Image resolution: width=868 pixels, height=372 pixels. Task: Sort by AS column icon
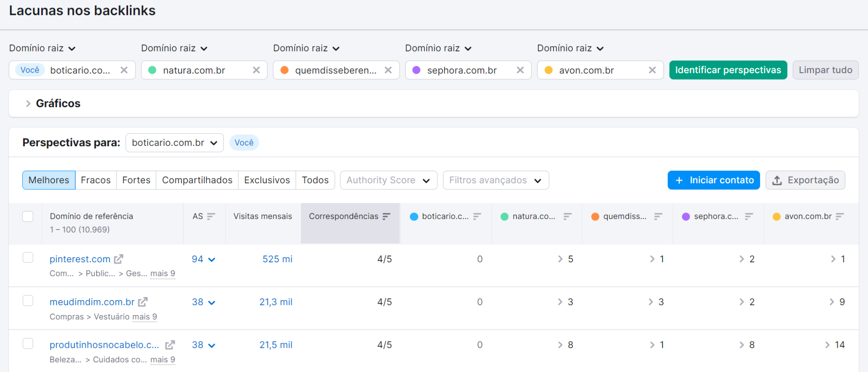click(x=211, y=216)
